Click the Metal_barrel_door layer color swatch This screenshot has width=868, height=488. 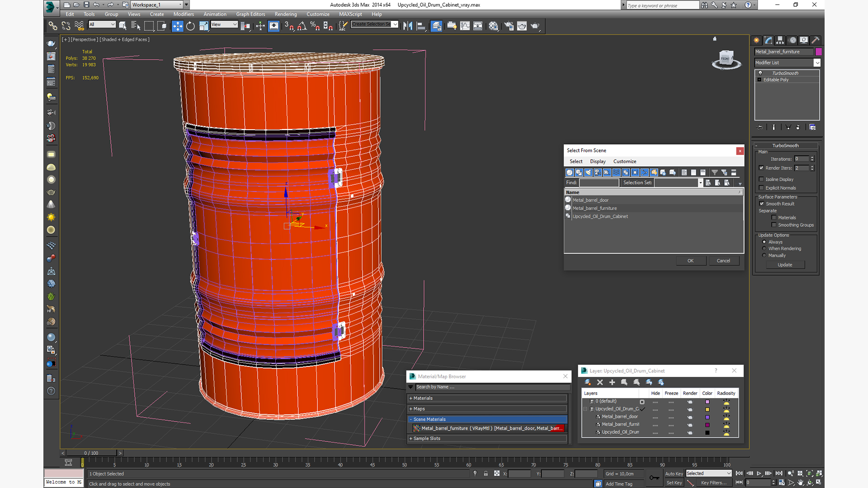tap(708, 417)
